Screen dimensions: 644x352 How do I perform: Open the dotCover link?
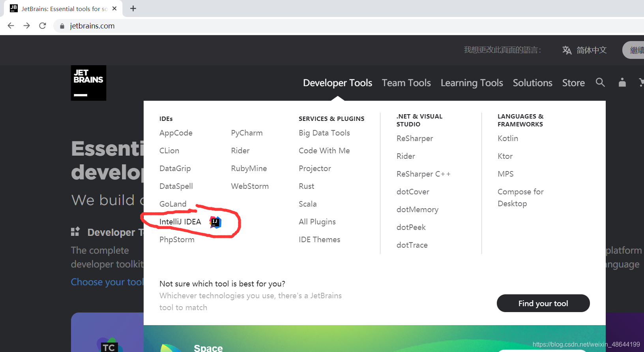(x=413, y=192)
